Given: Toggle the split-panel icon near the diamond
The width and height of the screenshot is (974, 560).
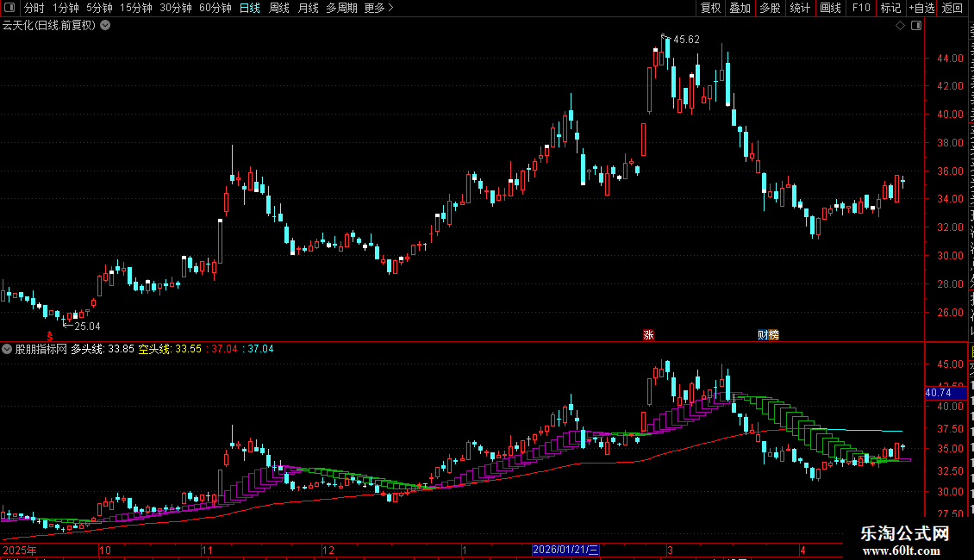Looking at the screenshot, I should point(916,26).
